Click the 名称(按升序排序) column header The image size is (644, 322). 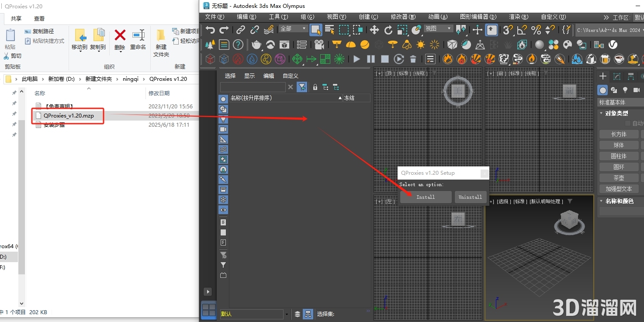tap(286, 98)
